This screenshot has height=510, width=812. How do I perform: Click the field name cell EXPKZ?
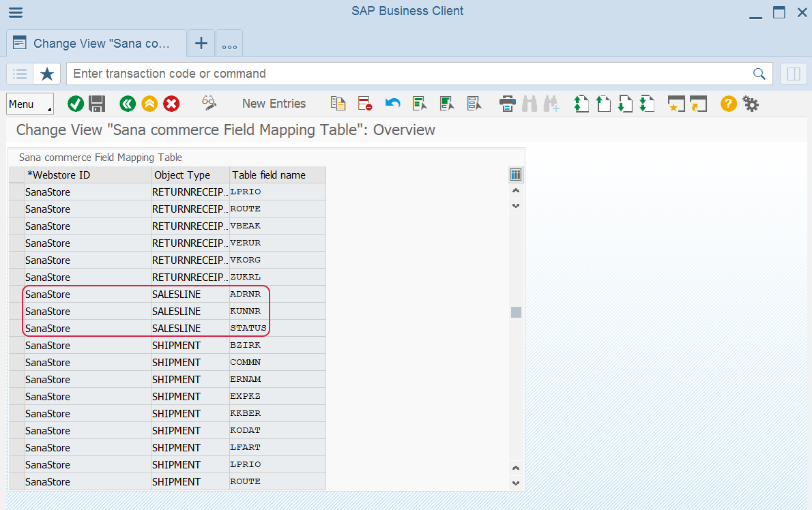278,397
